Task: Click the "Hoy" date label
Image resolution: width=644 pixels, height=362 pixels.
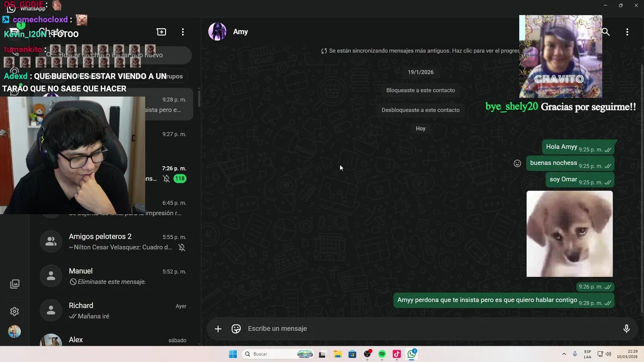Action: [x=421, y=129]
